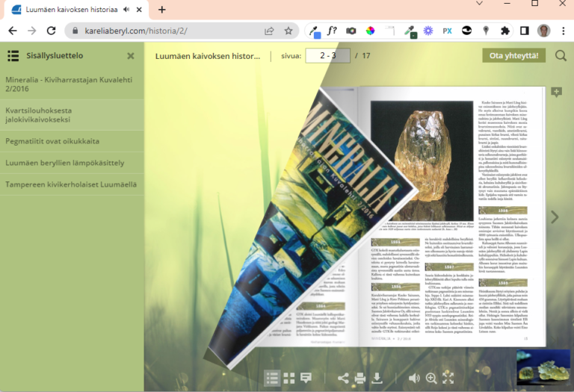The image size is (574, 392).
Task: Open the Extensions puzzle piece menu
Action: coord(505,31)
